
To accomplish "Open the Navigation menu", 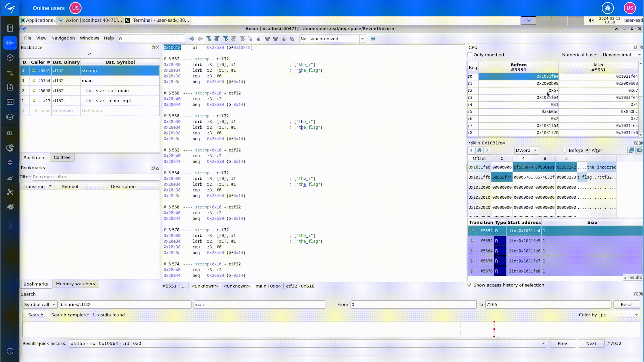I will [x=63, y=38].
